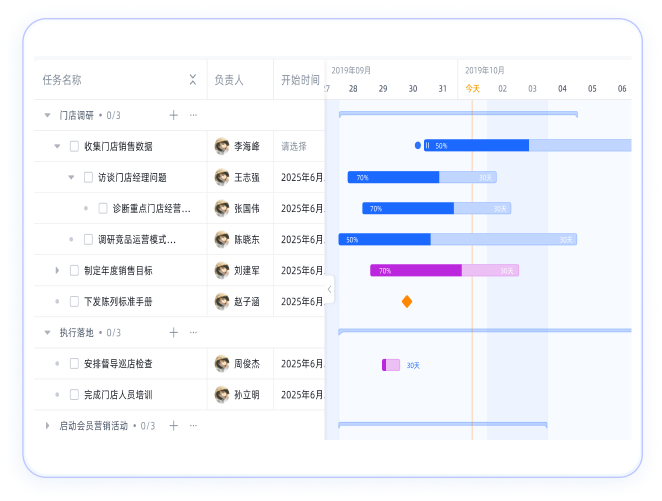Click 周俊杰 avatar
662x501 pixels.
pos(222,363)
